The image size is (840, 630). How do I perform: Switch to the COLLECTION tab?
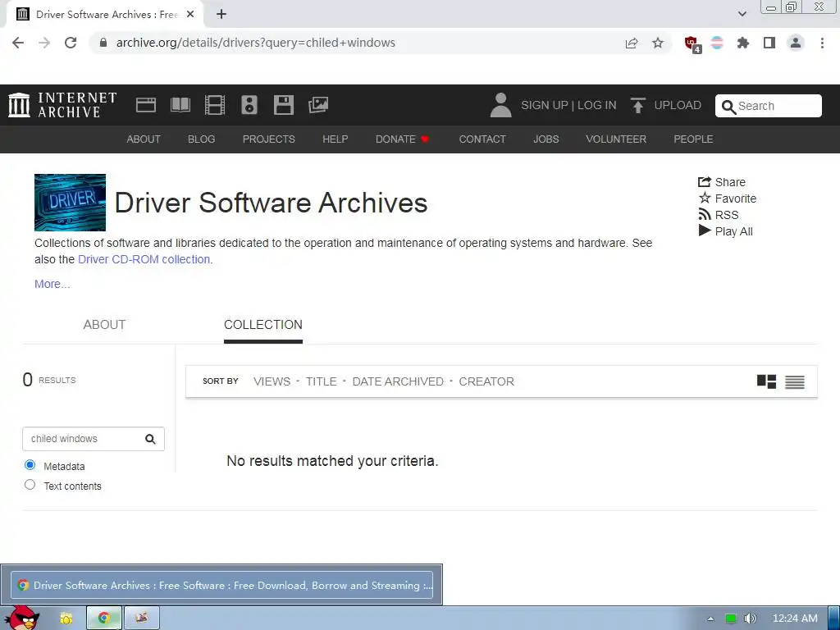[263, 325]
